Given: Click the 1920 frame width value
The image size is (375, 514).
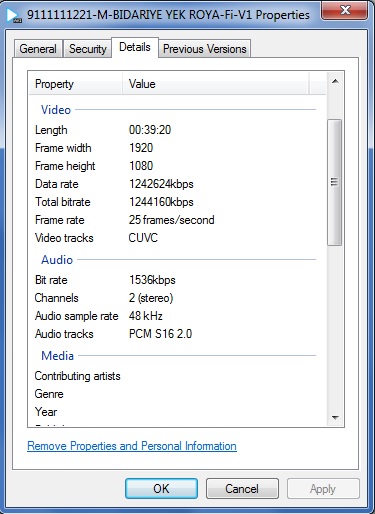Looking at the screenshot, I should (x=141, y=148).
